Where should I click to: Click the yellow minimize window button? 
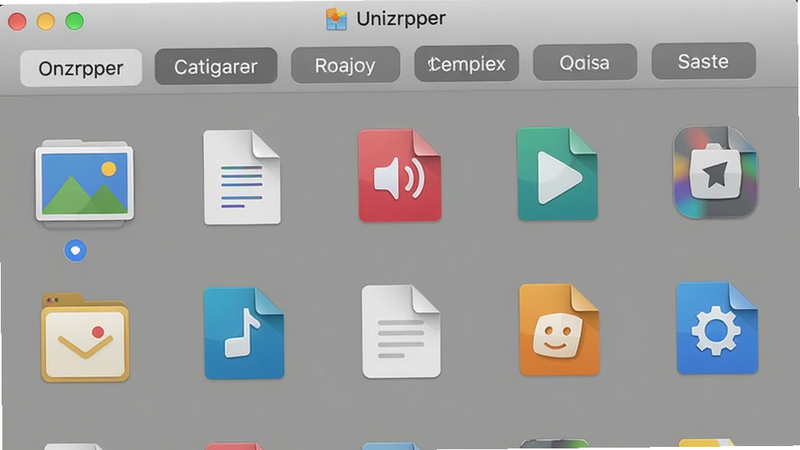coord(46,21)
